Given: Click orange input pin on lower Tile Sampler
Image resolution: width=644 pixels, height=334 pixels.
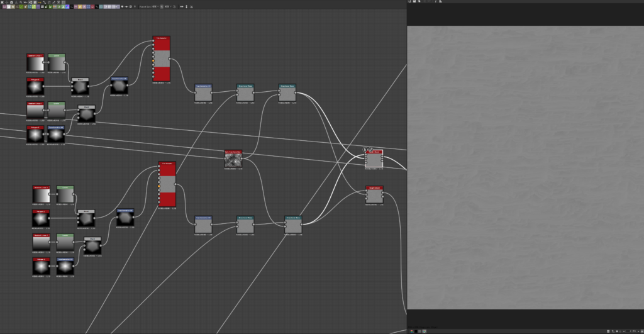Looking at the screenshot, I should [159, 186].
